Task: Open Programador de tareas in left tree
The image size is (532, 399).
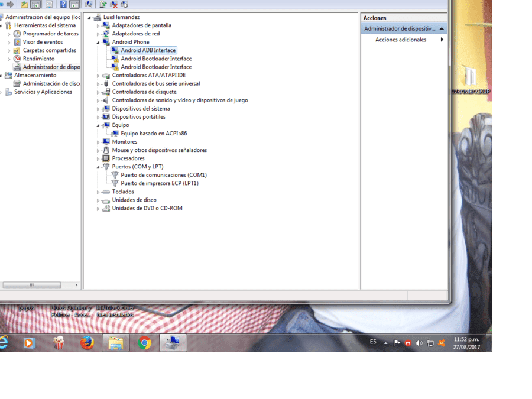Action: click(51, 34)
